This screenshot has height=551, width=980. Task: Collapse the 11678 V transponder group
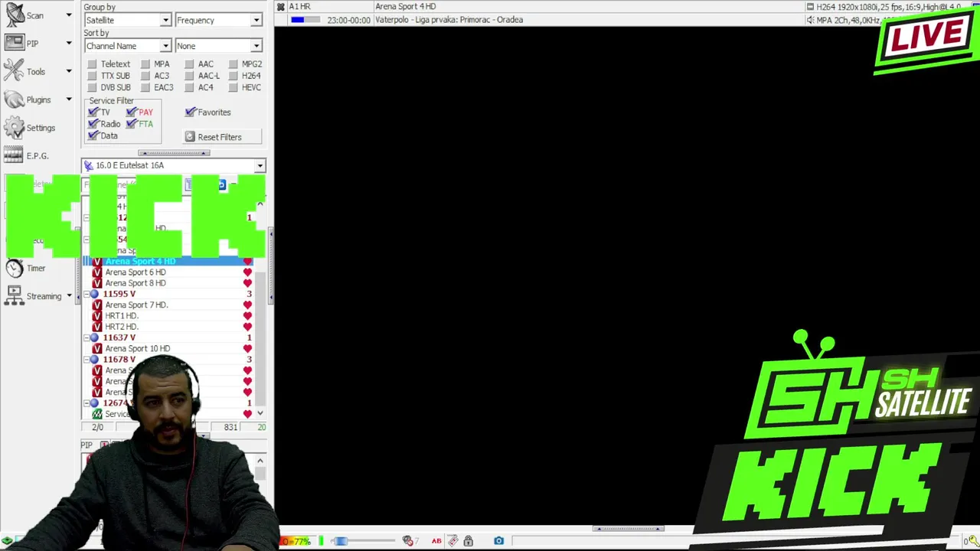pos(86,360)
